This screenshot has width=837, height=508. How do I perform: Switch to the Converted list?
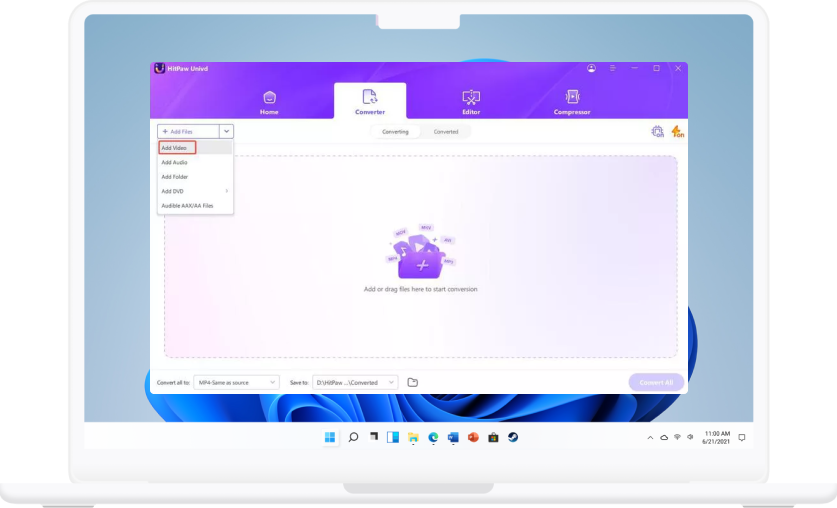pyautogui.click(x=446, y=132)
